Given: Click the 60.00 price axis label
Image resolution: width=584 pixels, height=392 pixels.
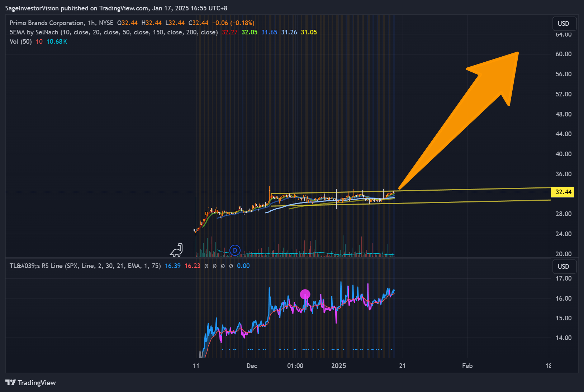Looking at the screenshot, I should (563, 54).
